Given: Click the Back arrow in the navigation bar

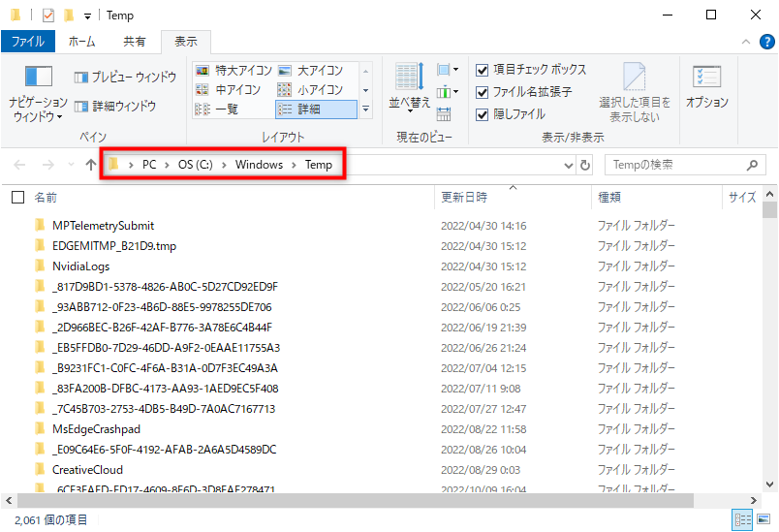Looking at the screenshot, I should (19, 165).
